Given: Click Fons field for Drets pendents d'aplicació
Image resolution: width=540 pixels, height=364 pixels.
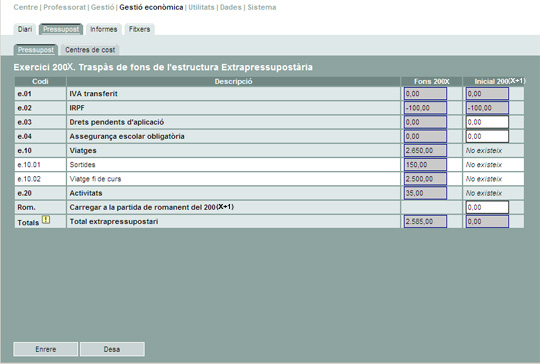Looking at the screenshot, I should [425, 122].
